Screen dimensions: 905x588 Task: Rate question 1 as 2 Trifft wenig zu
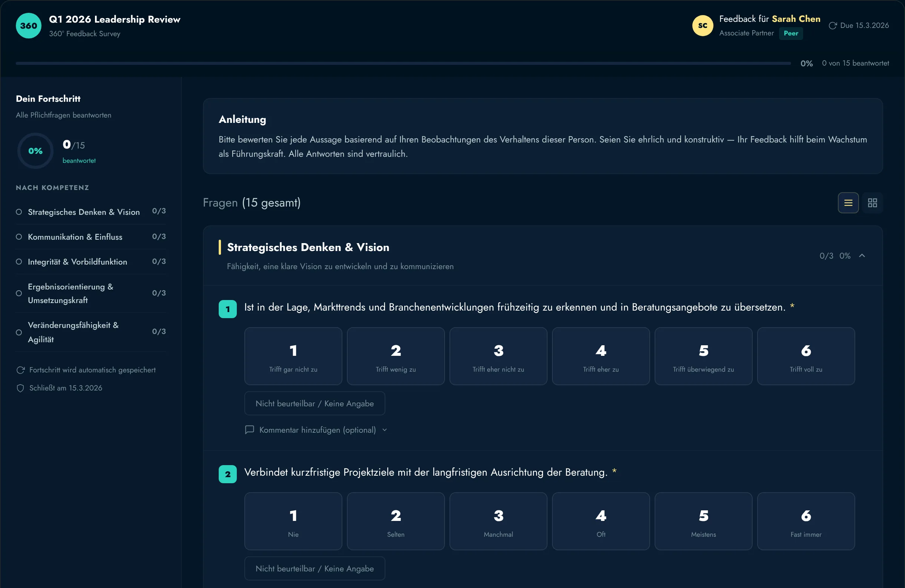tap(396, 356)
